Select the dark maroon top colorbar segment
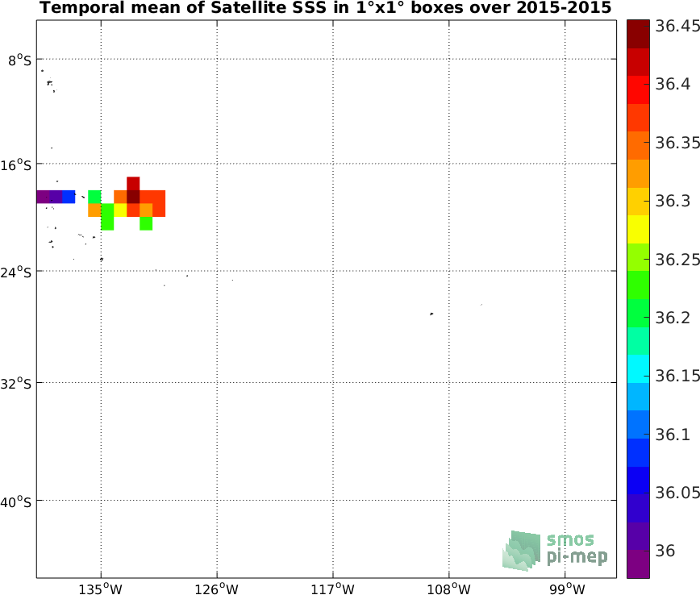Viewport: 700px width, 595px height. (638, 34)
